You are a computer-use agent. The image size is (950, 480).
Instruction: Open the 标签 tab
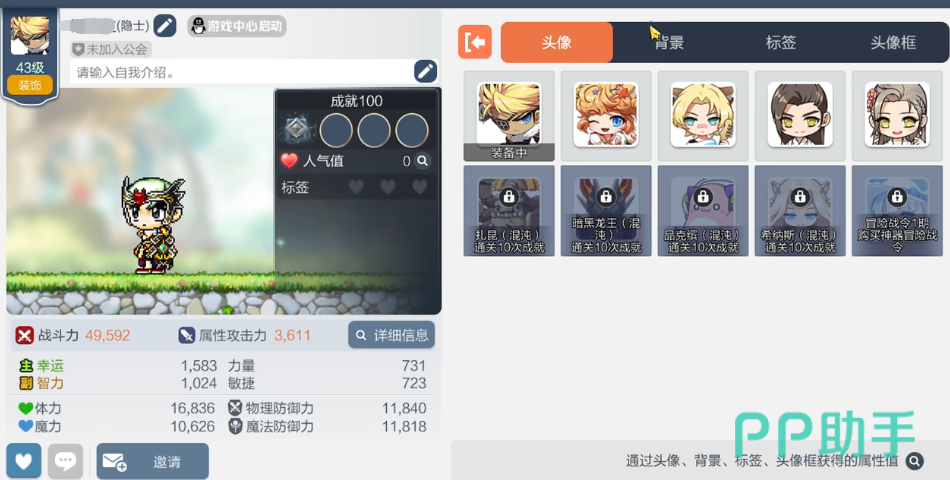(x=781, y=42)
